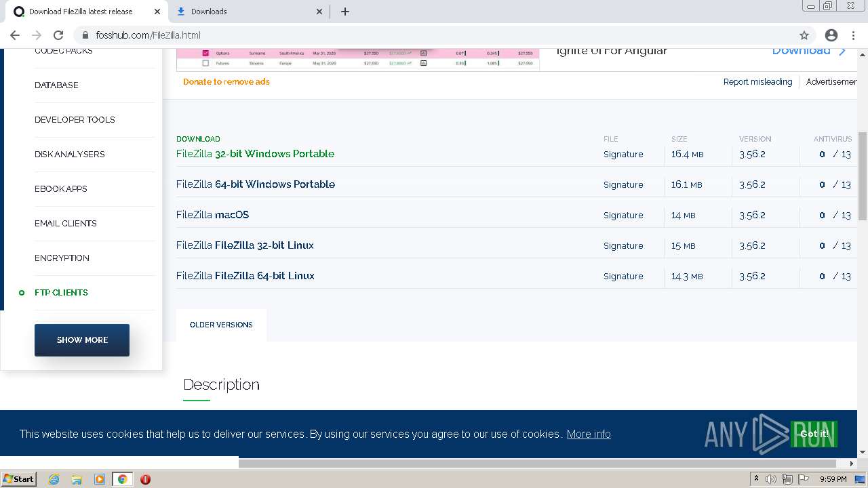Reload the fosshub page
Viewport: 868px width, 488px height.
(x=58, y=35)
